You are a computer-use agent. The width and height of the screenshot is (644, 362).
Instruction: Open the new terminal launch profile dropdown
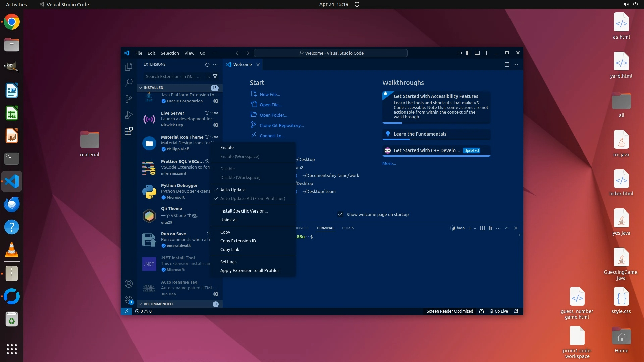475,228
